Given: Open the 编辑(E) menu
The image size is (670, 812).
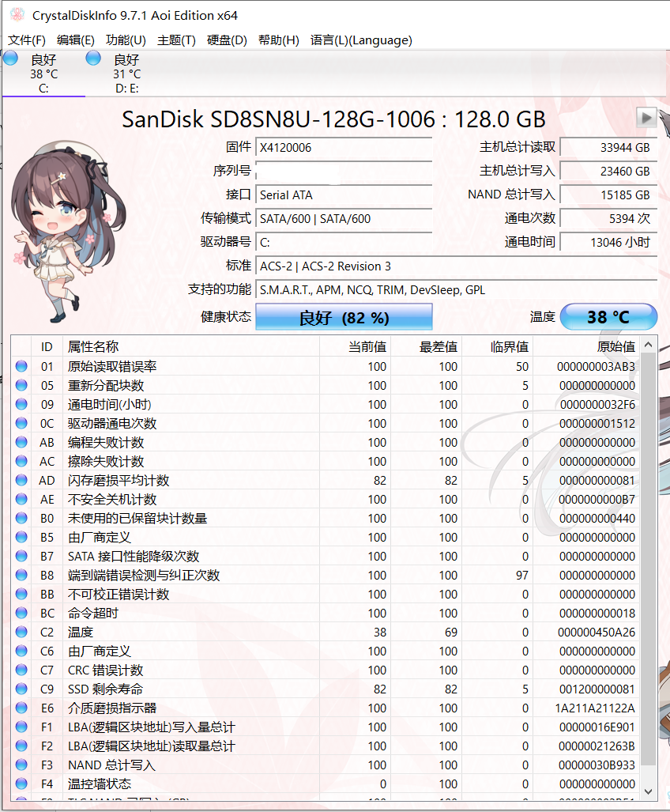Looking at the screenshot, I should (x=75, y=40).
